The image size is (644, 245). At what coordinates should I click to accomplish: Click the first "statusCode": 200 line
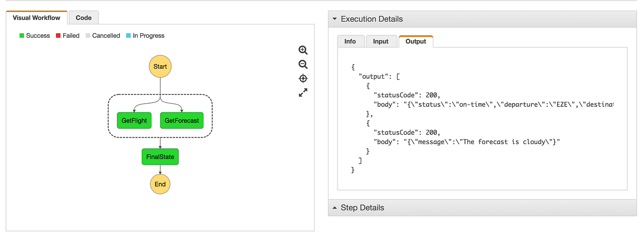(x=407, y=95)
